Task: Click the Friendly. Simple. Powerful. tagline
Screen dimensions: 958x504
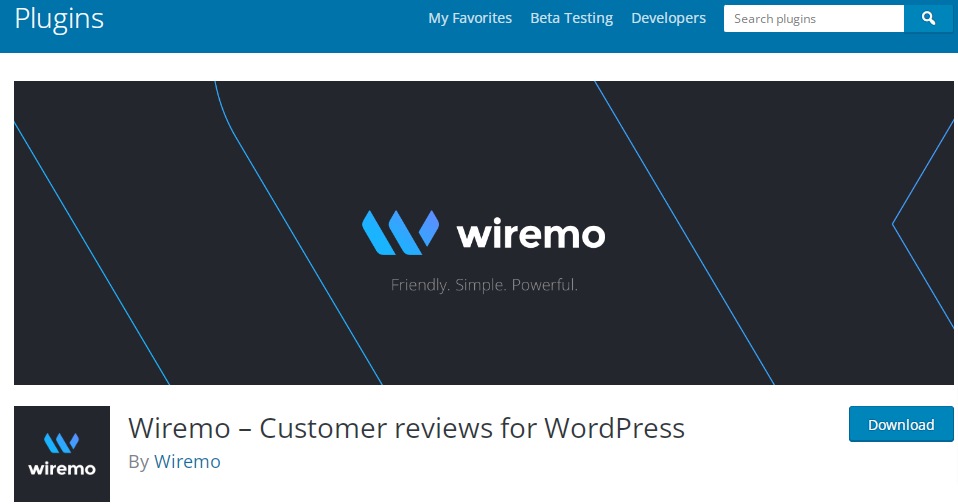Action: [x=484, y=285]
